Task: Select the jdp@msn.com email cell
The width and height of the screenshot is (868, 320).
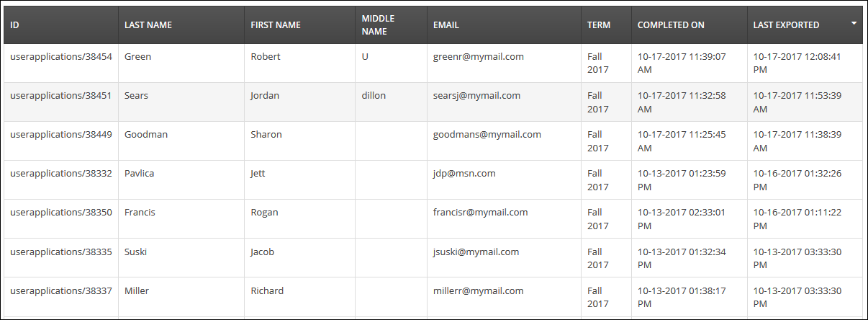Action: (x=464, y=174)
